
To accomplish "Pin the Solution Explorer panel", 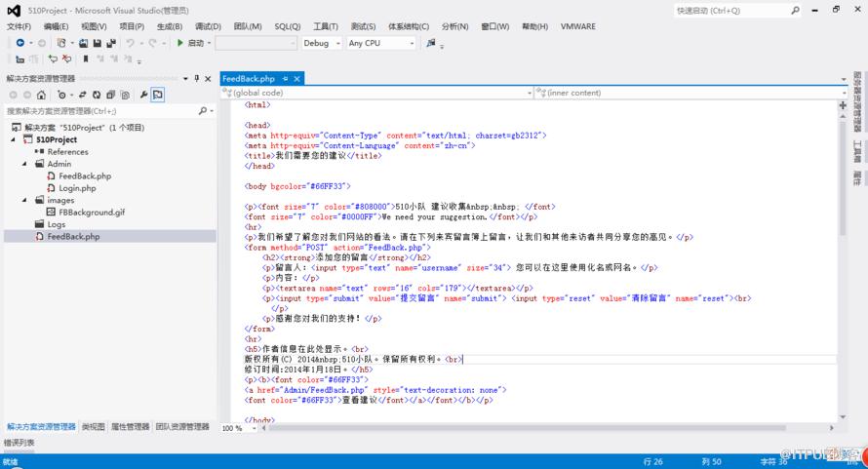I will pyautogui.click(x=196, y=79).
